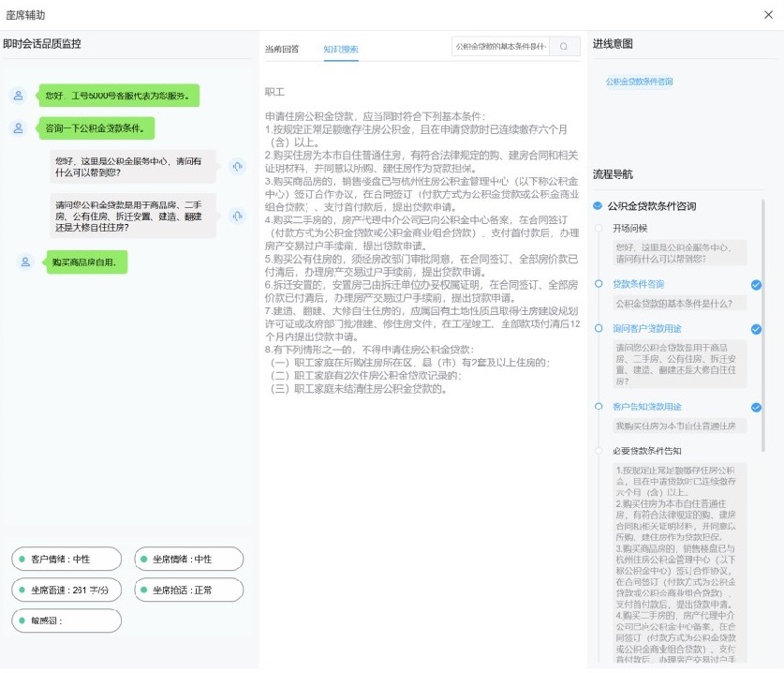This screenshot has height=673, width=784.
Task: Toggle the checkmark for 询问客户贷款用途 step
Action: tap(756, 329)
